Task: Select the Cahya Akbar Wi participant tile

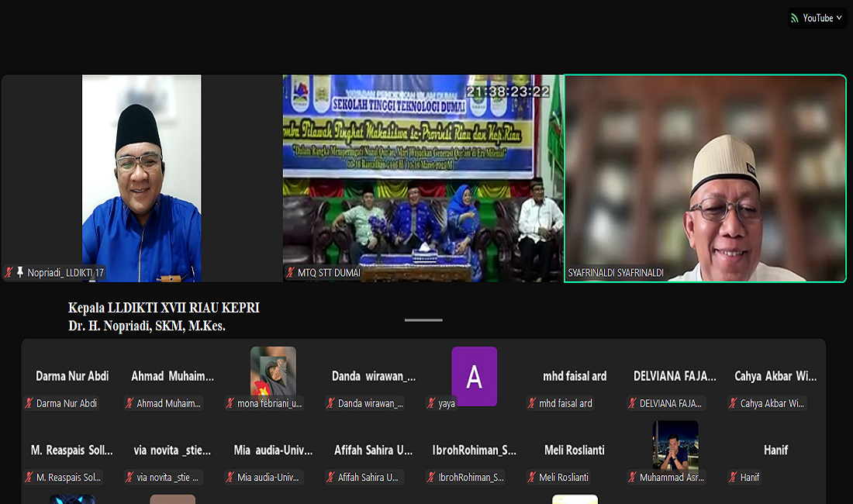Action: (x=775, y=377)
